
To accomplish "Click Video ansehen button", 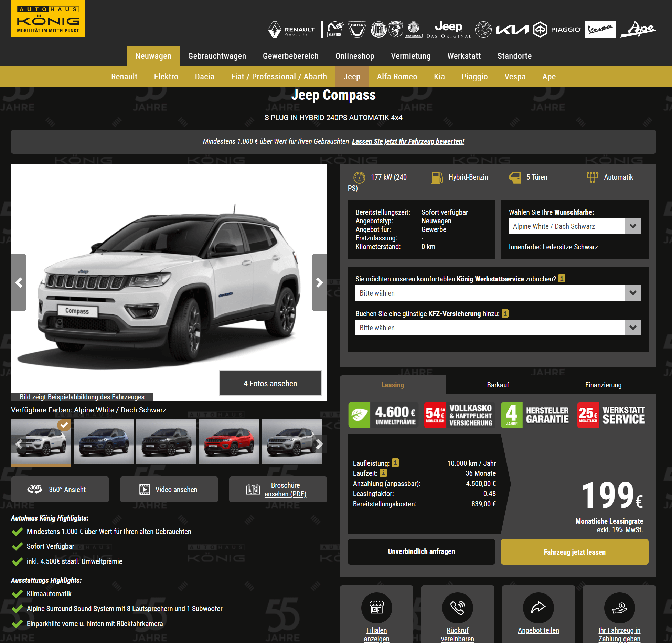I will [x=169, y=489].
